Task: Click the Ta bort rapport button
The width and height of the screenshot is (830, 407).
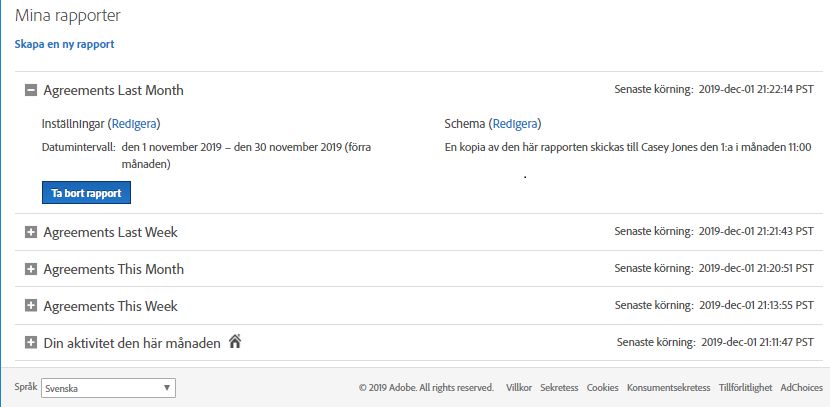Action: [x=86, y=193]
